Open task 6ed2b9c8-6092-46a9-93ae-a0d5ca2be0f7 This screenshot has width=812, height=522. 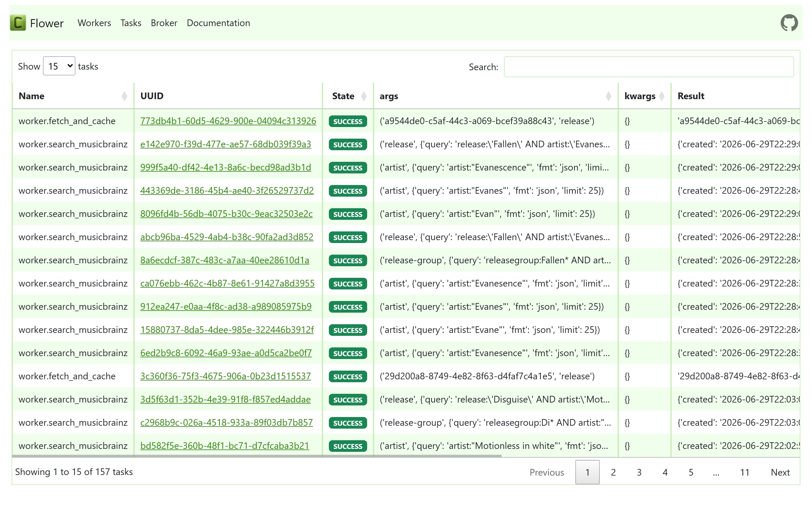(x=226, y=353)
